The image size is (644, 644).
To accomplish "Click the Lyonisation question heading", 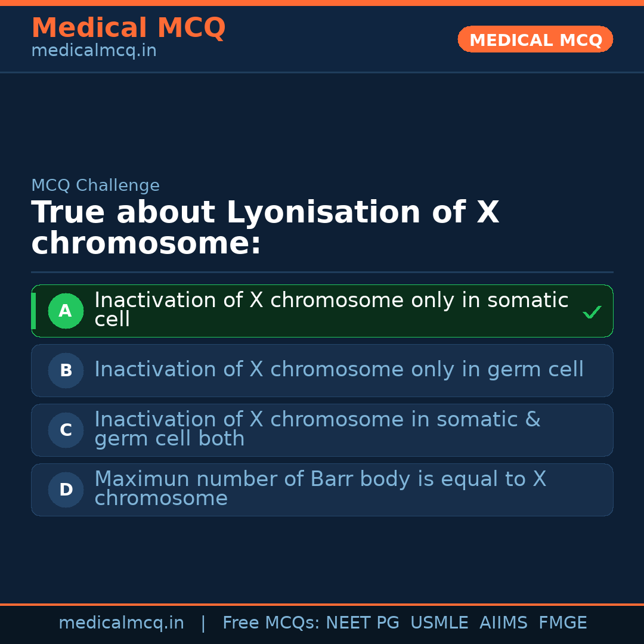I will [x=265, y=228].
